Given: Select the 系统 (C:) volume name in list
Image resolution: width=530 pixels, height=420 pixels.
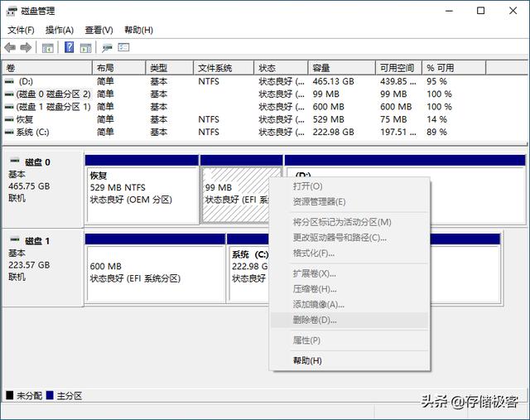Looking at the screenshot, I should coord(33,133).
